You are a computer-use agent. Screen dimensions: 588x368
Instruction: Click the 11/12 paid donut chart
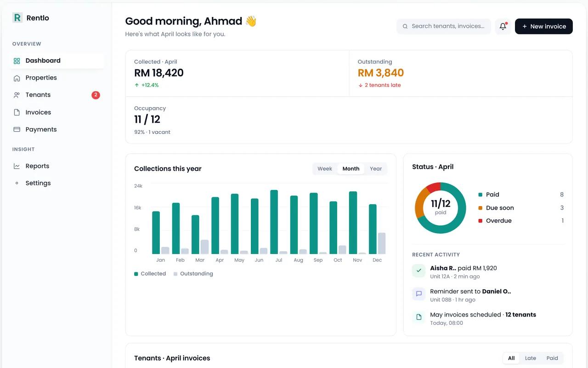[x=441, y=208]
